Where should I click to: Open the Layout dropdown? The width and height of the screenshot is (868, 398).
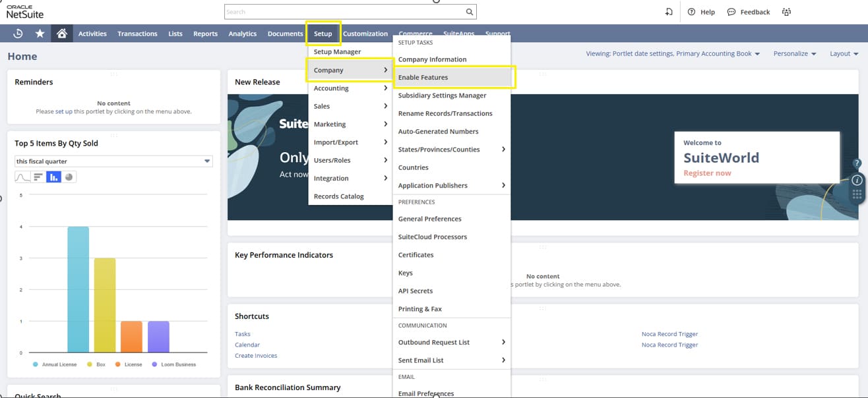(x=844, y=53)
